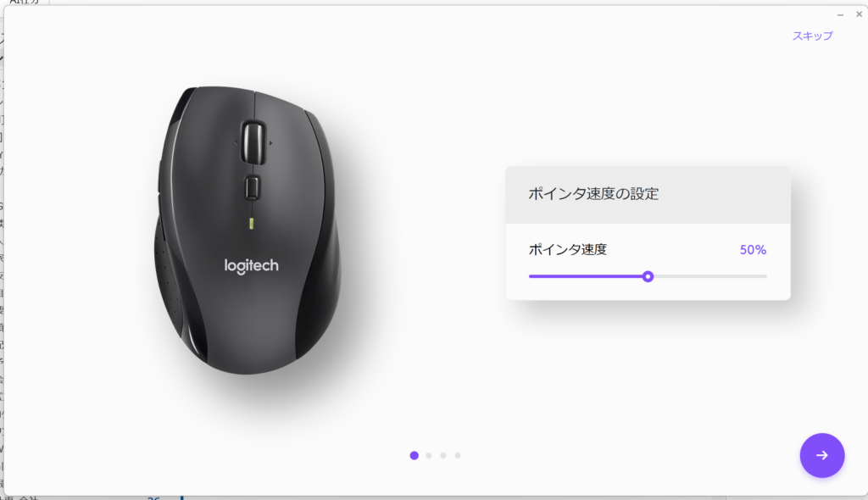Go to next step with arrow button
The width and height of the screenshot is (868, 500).
(x=822, y=455)
